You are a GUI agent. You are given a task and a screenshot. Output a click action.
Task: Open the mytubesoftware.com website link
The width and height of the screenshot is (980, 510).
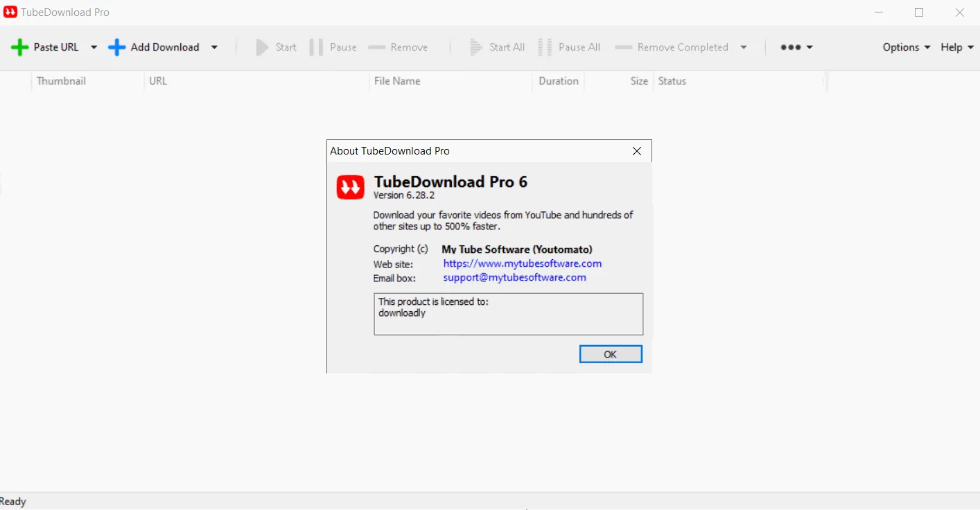(523, 263)
